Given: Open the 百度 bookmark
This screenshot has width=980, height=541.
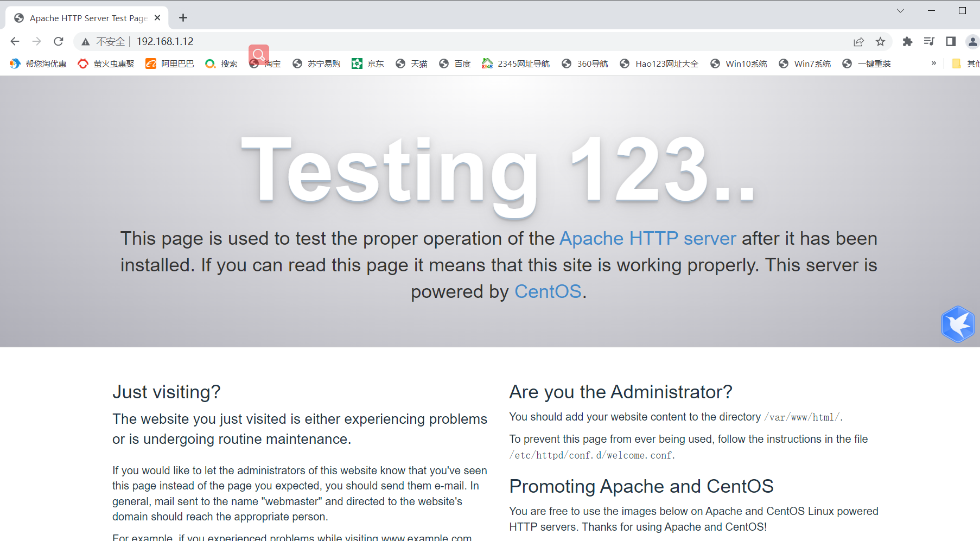Looking at the screenshot, I should coord(455,63).
